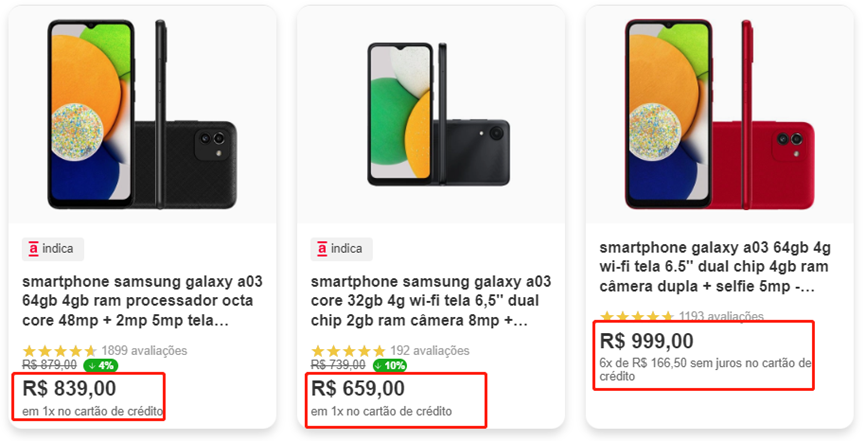Click the black Galaxy A03 64GB product image

(141, 115)
